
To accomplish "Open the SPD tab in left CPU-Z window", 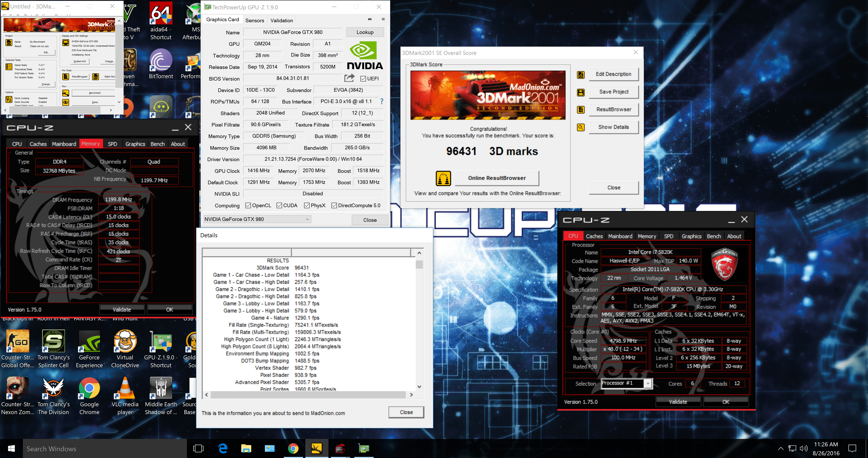I will coord(112,144).
